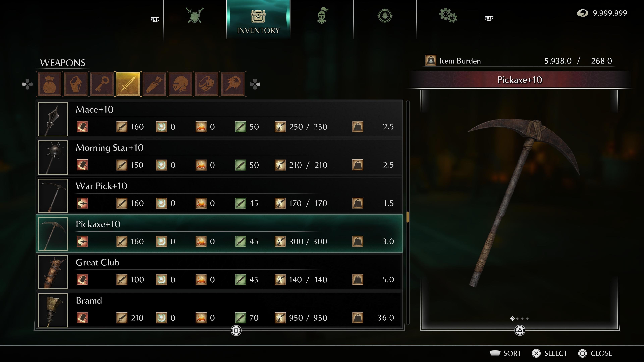Choose the War Pick+10 entry
The image size is (644, 362).
pyautogui.click(x=220, y=196)
